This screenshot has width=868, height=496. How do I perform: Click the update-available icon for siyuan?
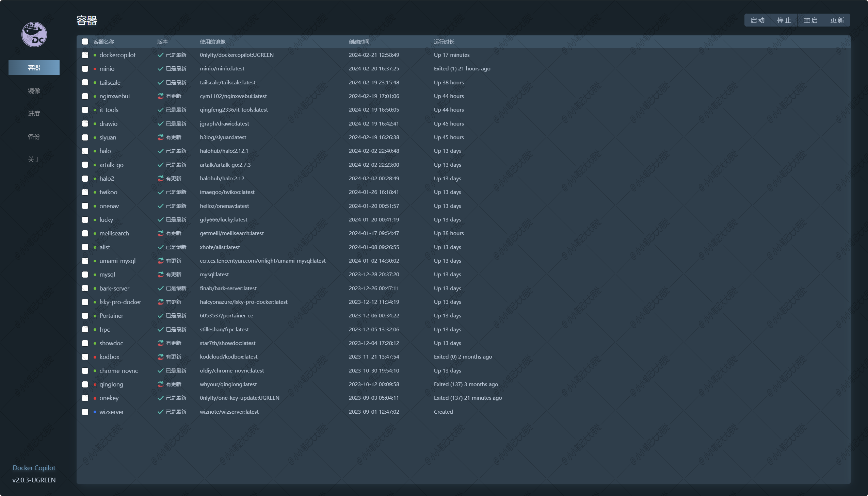161,137
